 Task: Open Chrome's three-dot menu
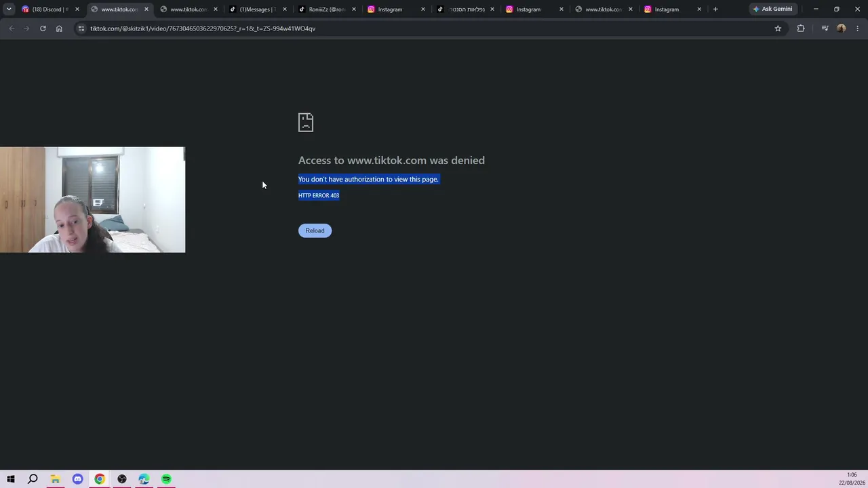pos(858,28)
